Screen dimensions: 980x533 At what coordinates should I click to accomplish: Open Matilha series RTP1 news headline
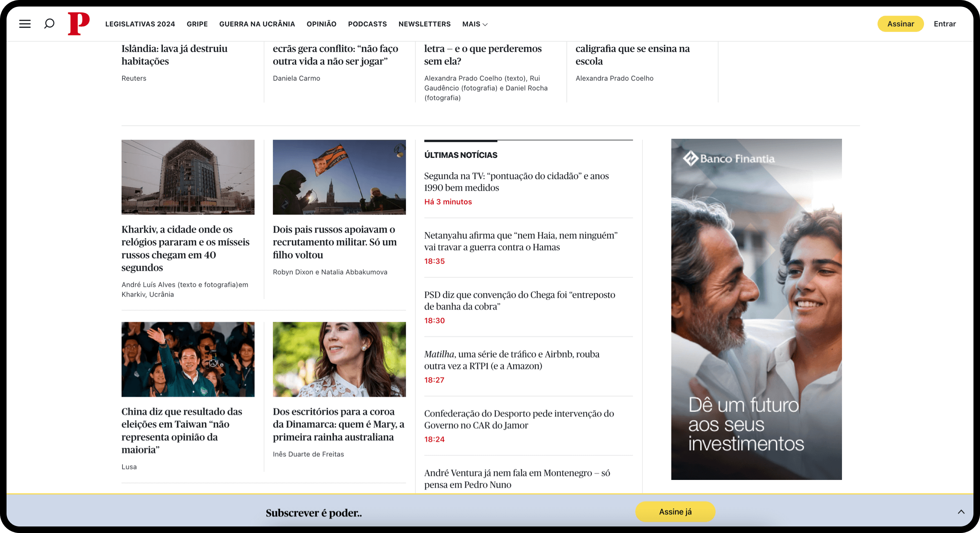pos(511,360)
